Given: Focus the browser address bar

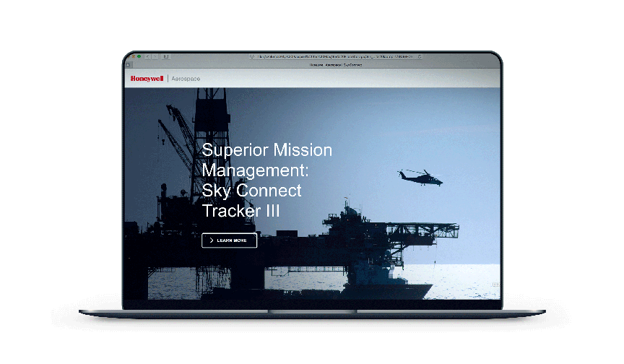Looking at the screenshot, I should click(336, 56).
